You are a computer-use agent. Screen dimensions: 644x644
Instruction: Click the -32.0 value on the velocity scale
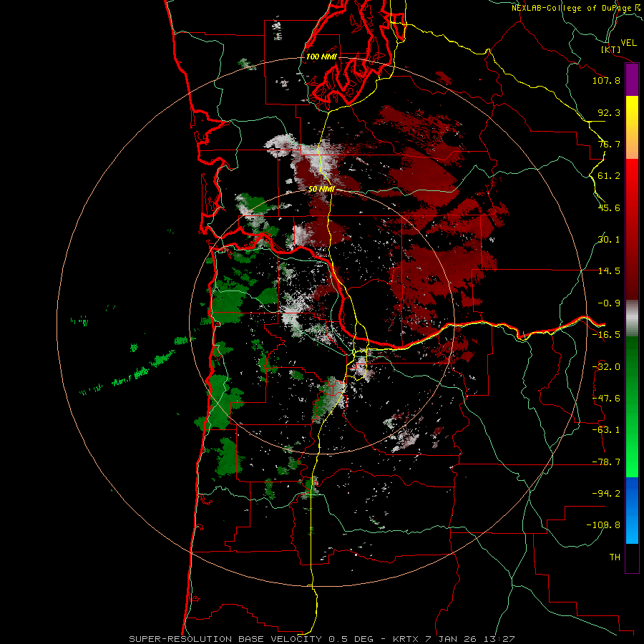[x=606, y=367]
